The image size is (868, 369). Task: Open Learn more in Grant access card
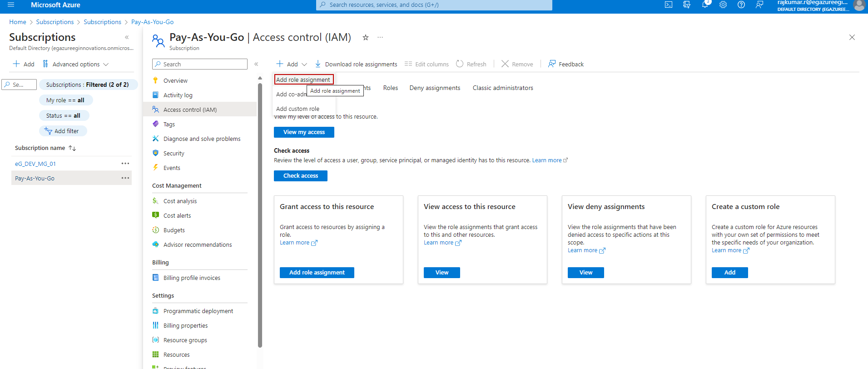298,243
